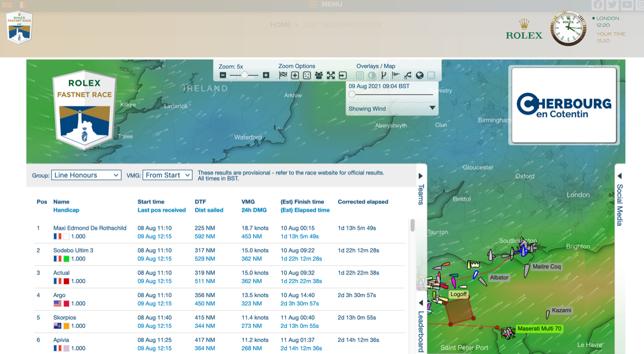Click the boxed plus zoom option icon
Screen dimensions: 644x354
(295, 76)
